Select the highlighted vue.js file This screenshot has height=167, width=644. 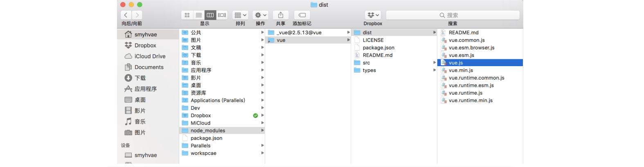[x=480, y=62]
